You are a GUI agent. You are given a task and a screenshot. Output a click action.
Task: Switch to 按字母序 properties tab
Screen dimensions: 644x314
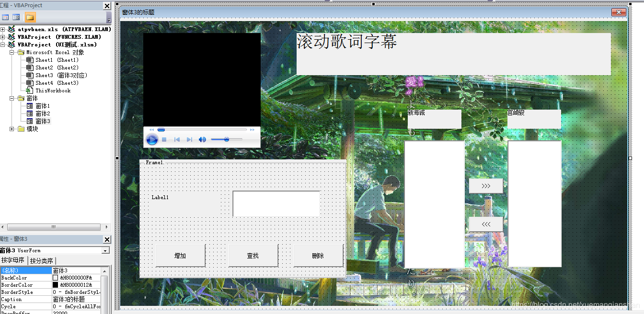pyautogui.click(x=13, y=260)
